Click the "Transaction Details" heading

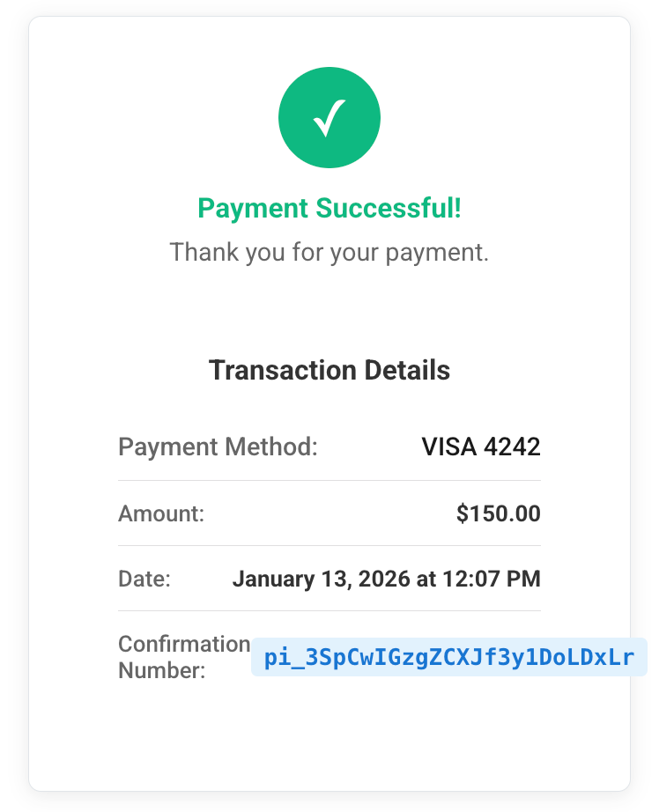pos(329,370)
